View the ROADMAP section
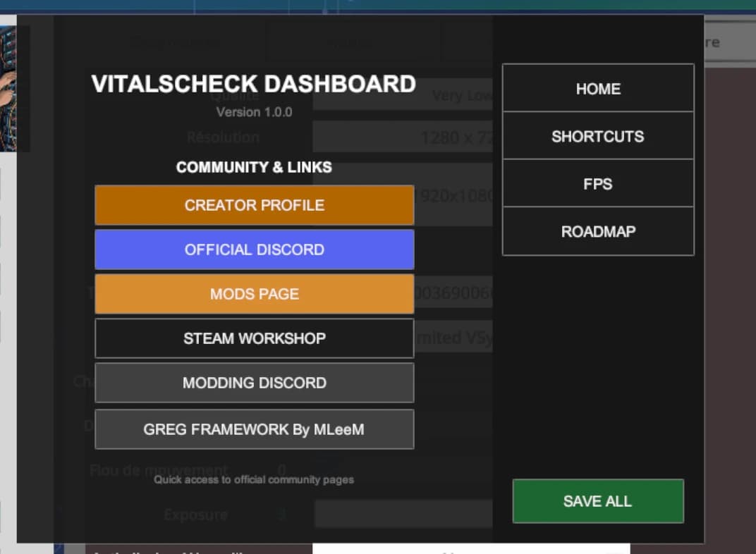The image size is (756, 554). pos(598,231)
